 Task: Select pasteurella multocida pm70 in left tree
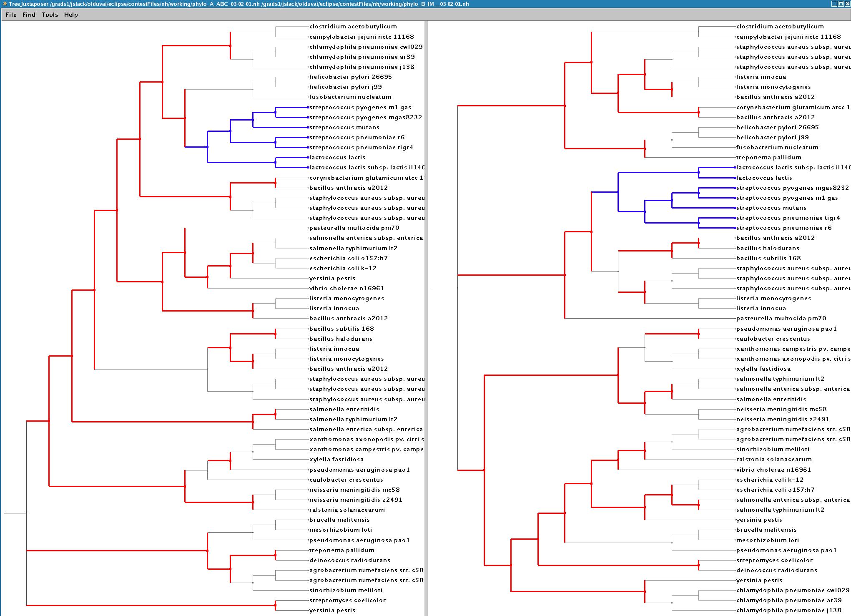[354, 228]
